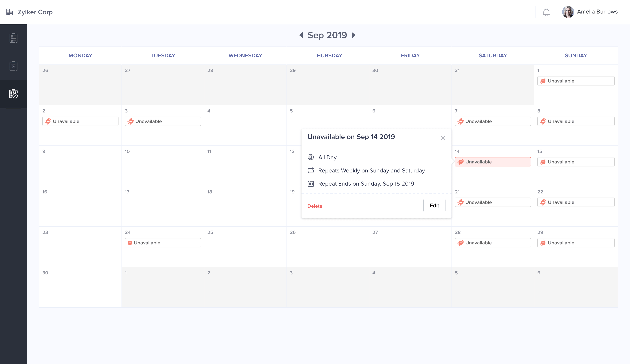Open the task list sidebar icon
The width and height of the screenshot is (630, 364).
13,38
